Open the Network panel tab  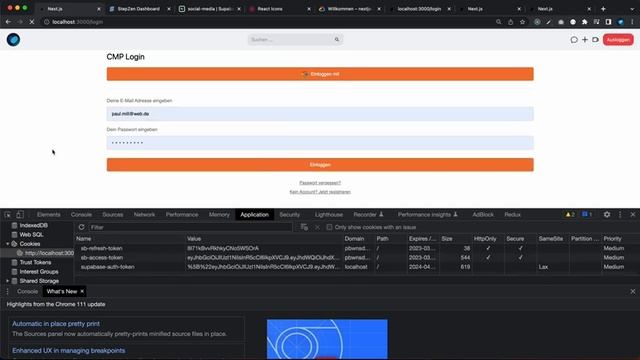(x=144, y=214)
